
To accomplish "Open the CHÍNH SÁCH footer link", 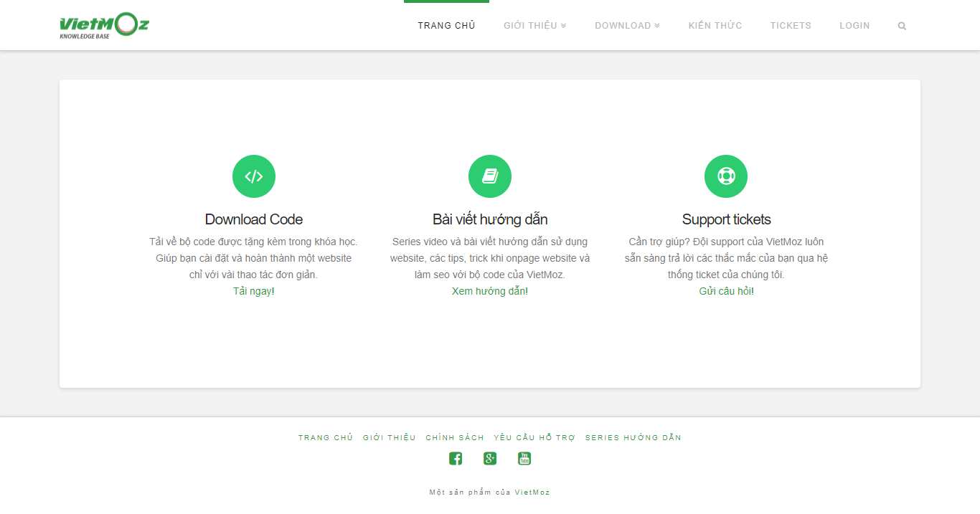I will pyautogui.click(x=455, y=437).
